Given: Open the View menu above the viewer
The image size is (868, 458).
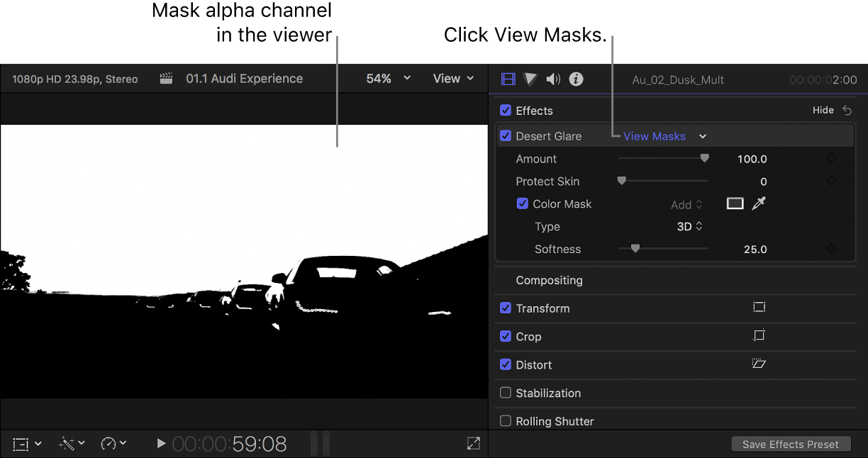Looking at the screenshot, I should [453, 79].
